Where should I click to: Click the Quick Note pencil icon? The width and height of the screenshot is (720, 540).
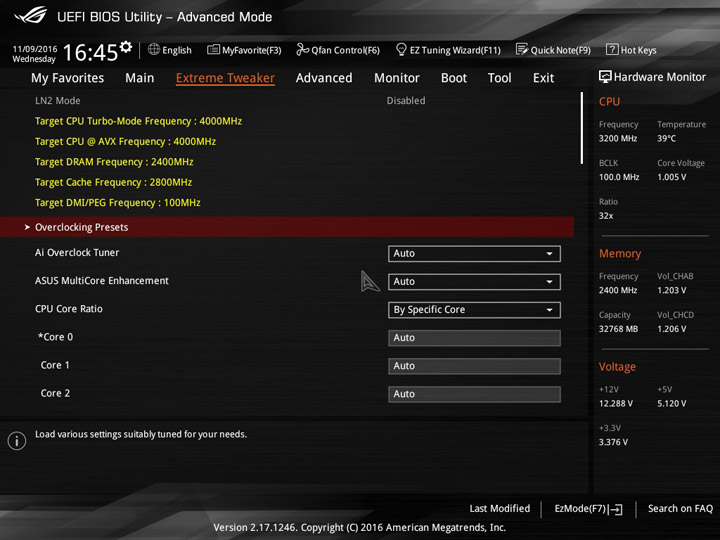[522, 49]
